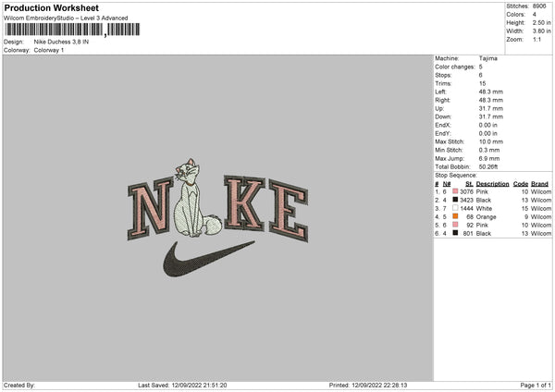Click the Brand column header
The image size is (555, 392).
(539, 184)
